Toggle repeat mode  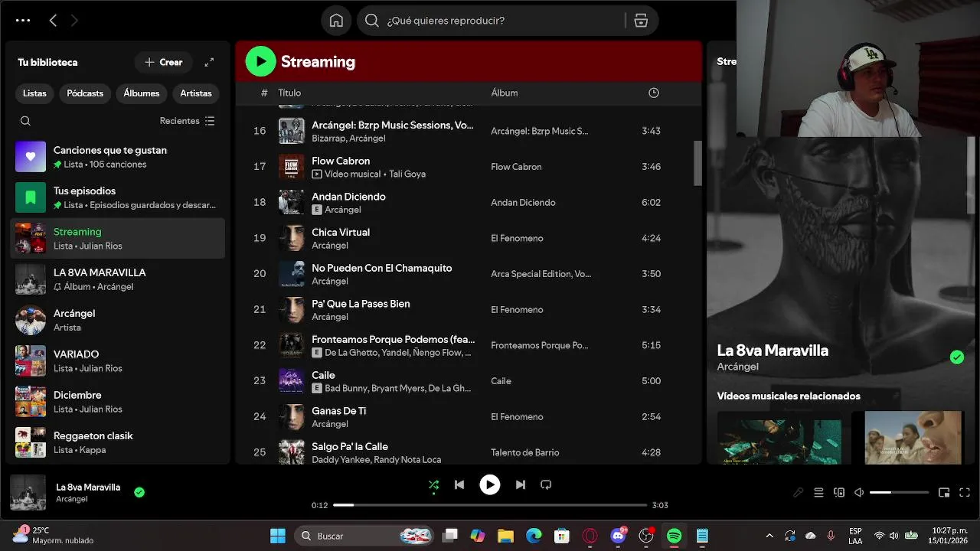click(546, 484)
